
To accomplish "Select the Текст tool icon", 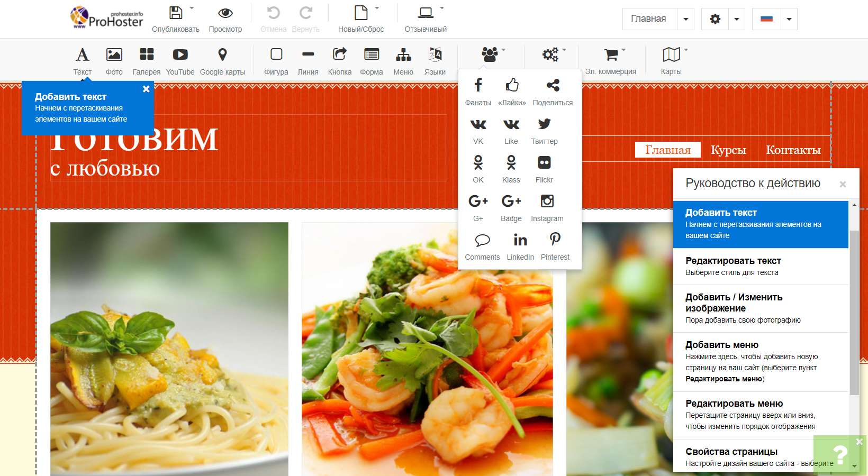I will [x=82, y=55].
